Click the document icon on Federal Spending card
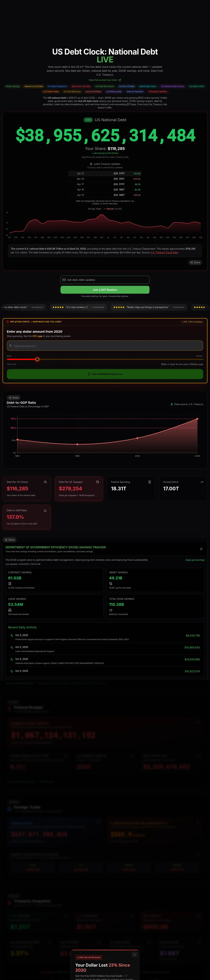Viewport: 210px width, 980px height. [149, 482]
